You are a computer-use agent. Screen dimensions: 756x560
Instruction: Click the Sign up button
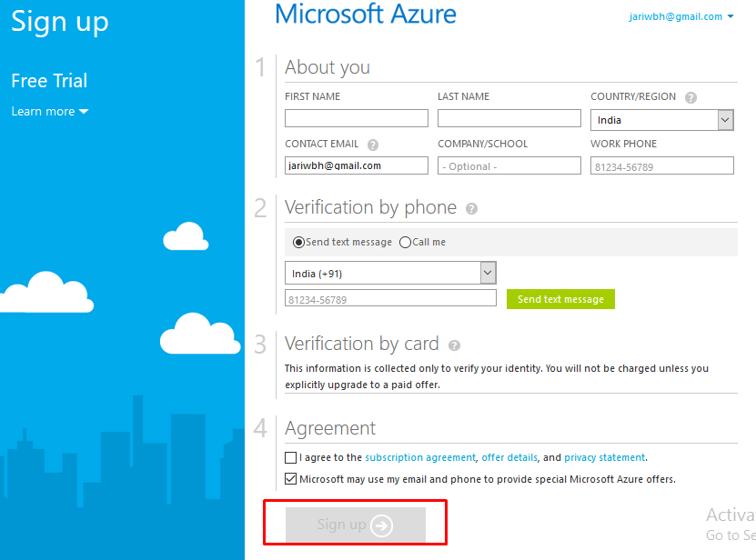click(356, 525)
